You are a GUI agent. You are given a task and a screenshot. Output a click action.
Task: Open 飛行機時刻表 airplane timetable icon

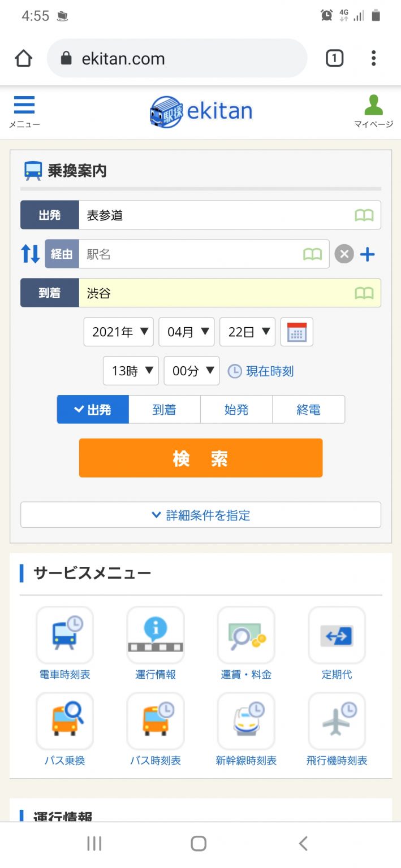tap(337, 721)
